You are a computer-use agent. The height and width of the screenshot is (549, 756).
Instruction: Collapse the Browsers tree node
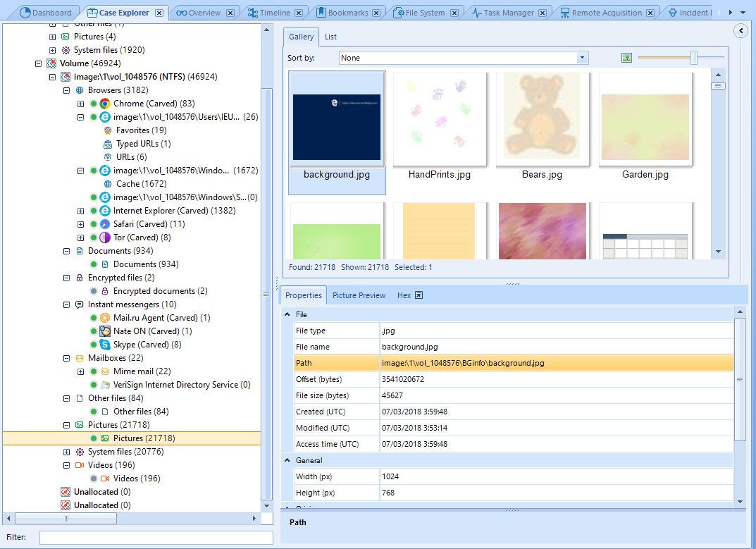pyautogui.click(x=66, y=90)
